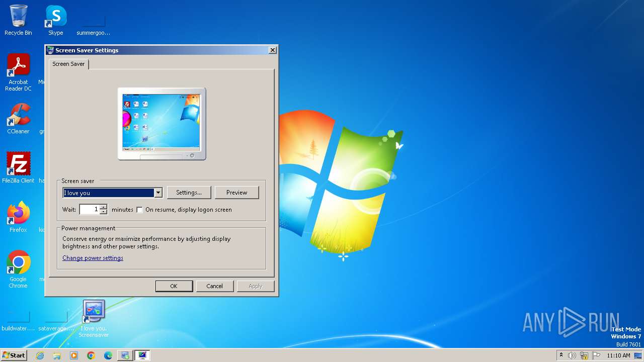Open screen saver Settings button
644x362 pixels.
coord(189,193)
